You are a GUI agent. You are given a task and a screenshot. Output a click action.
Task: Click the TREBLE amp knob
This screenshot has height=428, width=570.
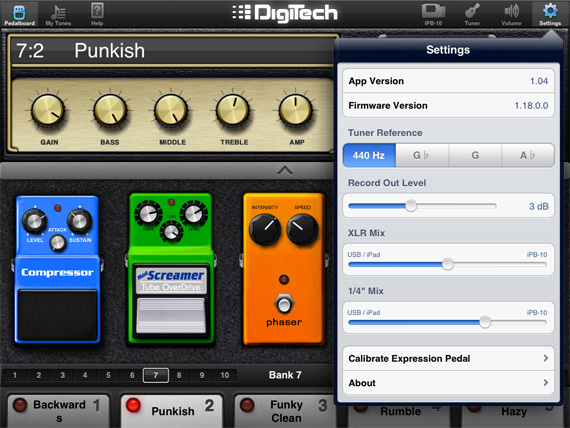coord(233,111)
